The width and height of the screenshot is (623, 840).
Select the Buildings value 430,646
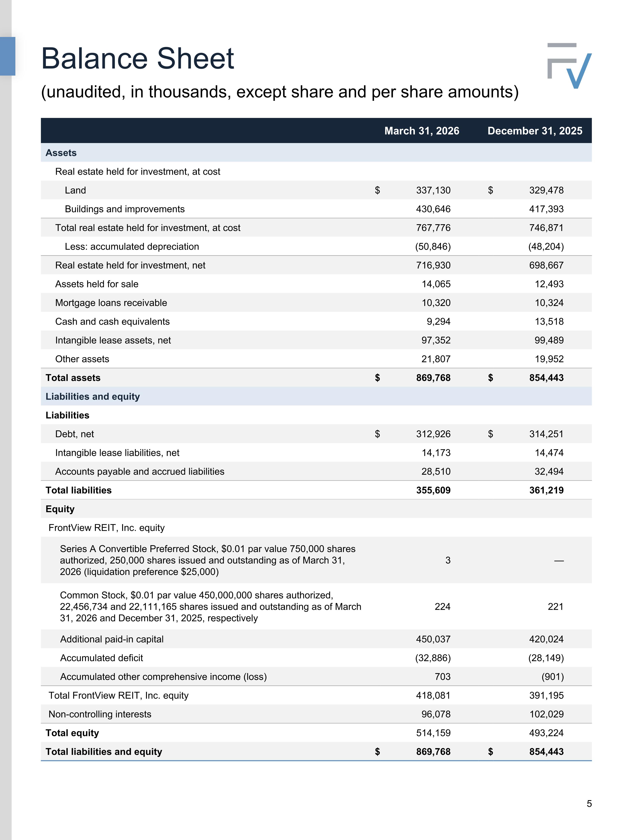(433, 209)
